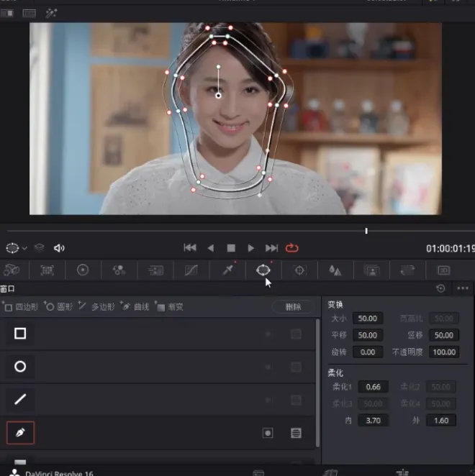Click the 平移 pan value field
Screen dimensions: 475x476
368,335
